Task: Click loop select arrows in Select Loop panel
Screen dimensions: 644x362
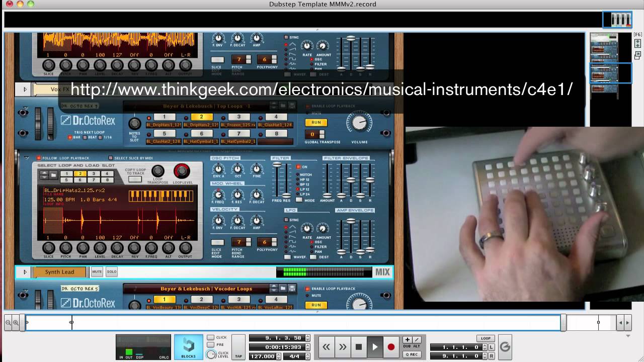Action: click(44, 175)
